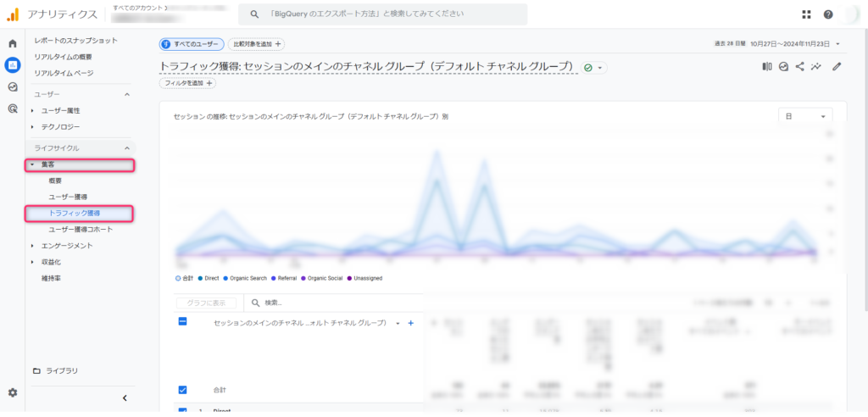The height and width of the screenshot is (417, 868).
Task: Click the blue plus to add a secondary dimension
Action: click(411, 323)
